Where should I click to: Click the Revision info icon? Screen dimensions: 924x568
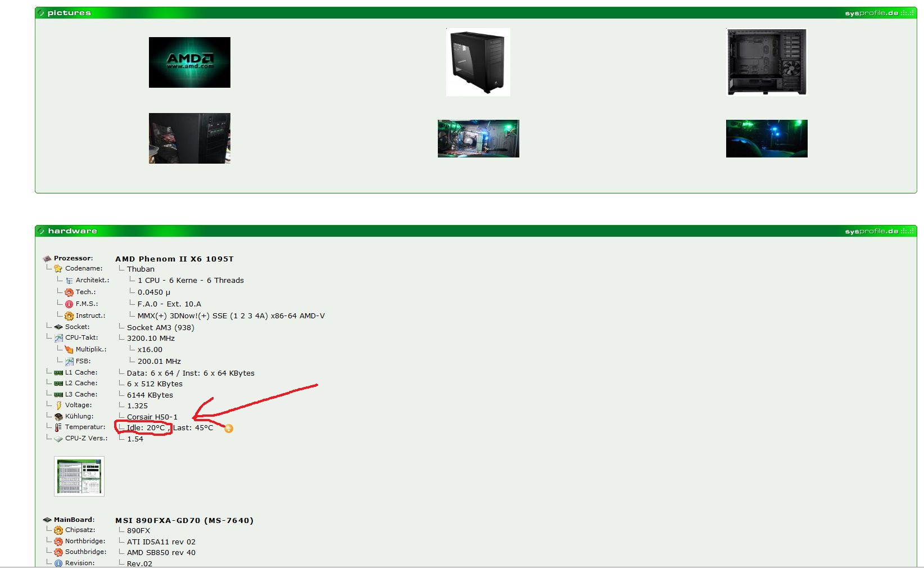coord(58,563)
